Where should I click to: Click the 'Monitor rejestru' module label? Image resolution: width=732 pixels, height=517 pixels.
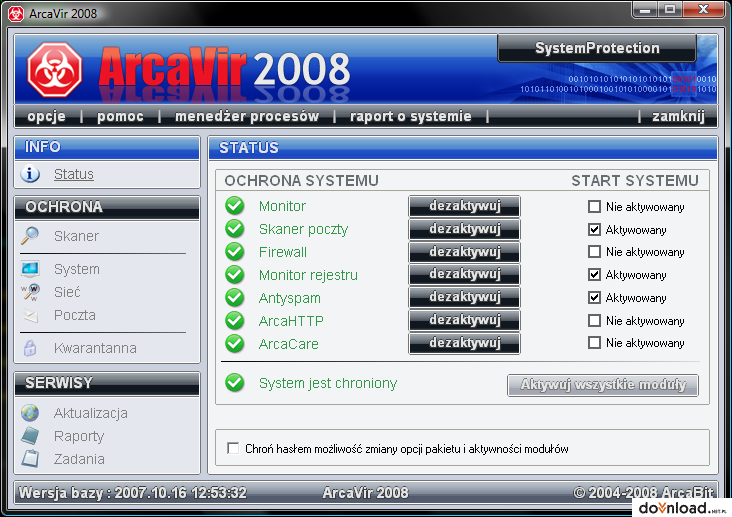click(x=308, y=275)
